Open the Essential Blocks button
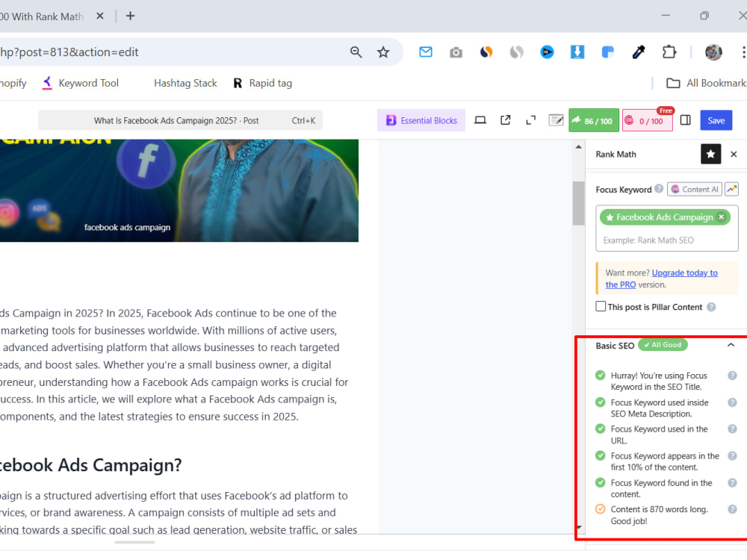747x560 pixels. pos(421,120)
